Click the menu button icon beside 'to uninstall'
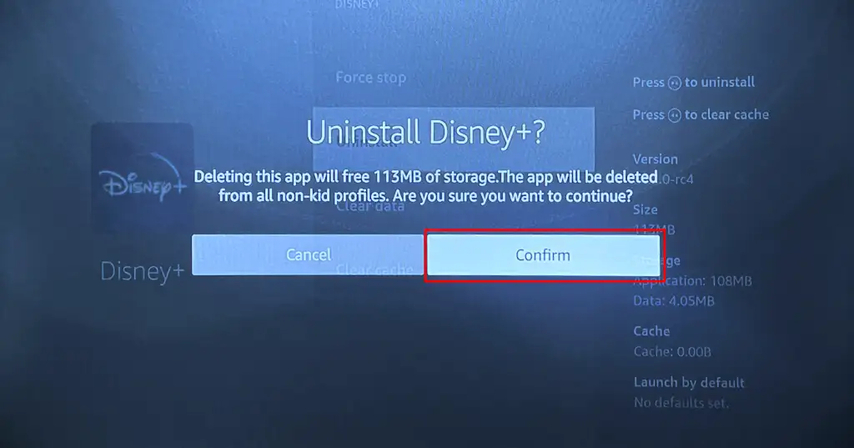The image size is (854, 448). [674, 83]
